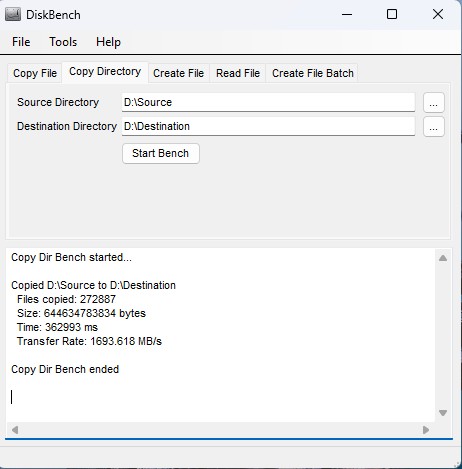Click the 'Size: 644634783834 bytes' line
462x469 pixels.
tap(81, 313)
